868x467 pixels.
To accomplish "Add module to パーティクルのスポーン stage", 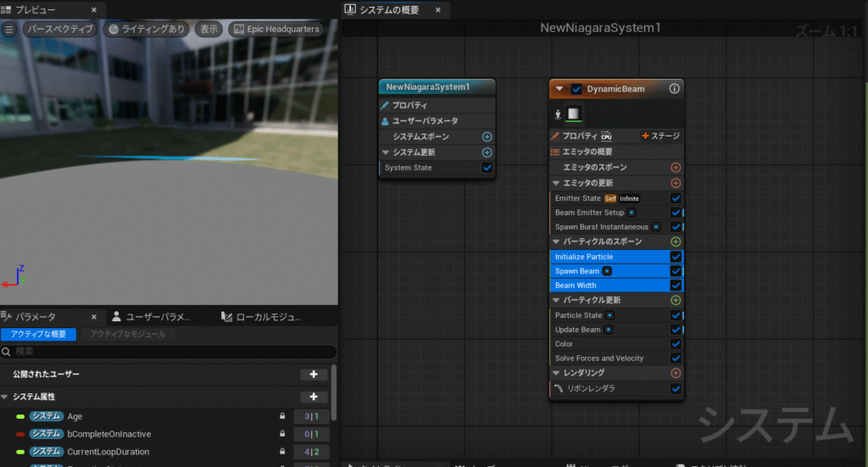I will pos(676,242).
